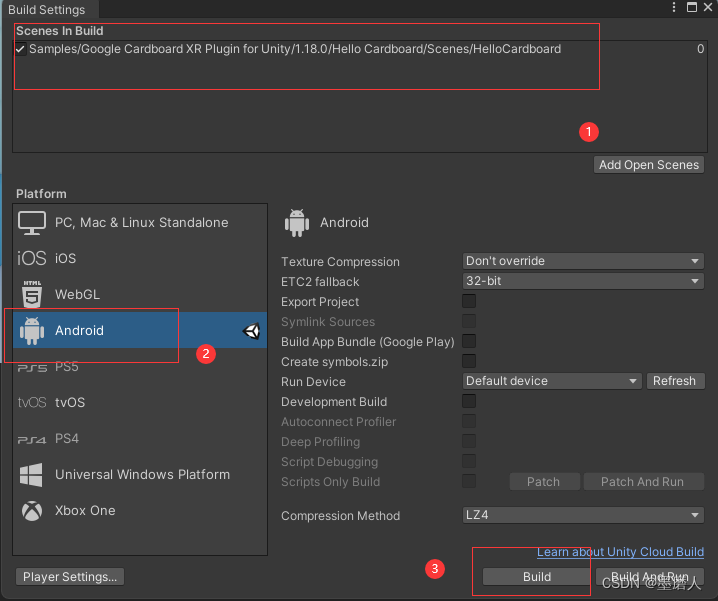Toggle the Autoconnect Profiler checkbox
This screenshot has width=718, height=601.
coord(469,421)
